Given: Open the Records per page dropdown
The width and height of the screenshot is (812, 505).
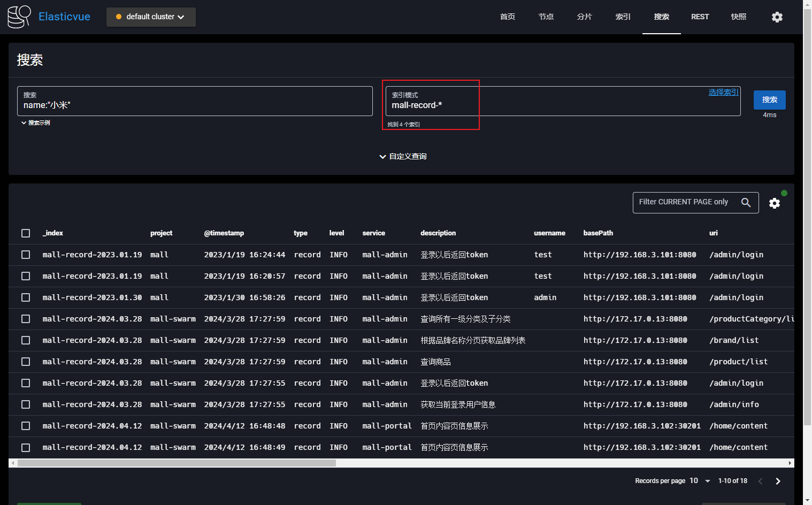Looking at the screenshot, I should click(700, 481).
